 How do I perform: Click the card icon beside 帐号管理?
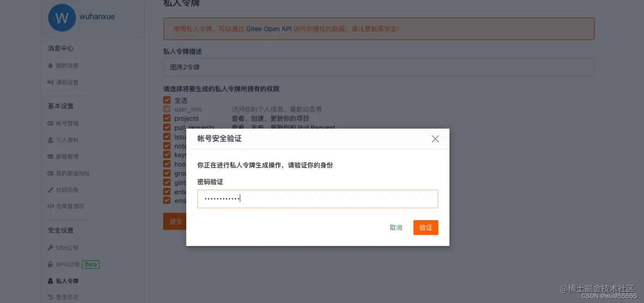51,123
